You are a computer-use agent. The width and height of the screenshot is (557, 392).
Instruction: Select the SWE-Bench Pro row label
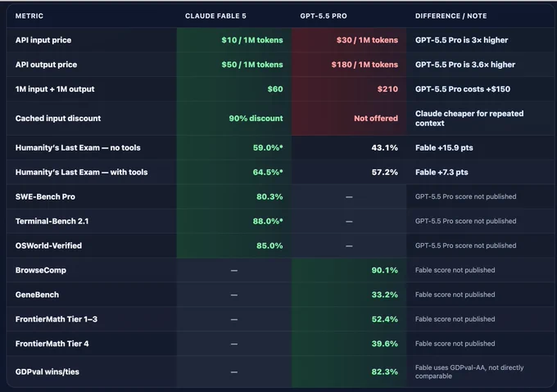45,196
